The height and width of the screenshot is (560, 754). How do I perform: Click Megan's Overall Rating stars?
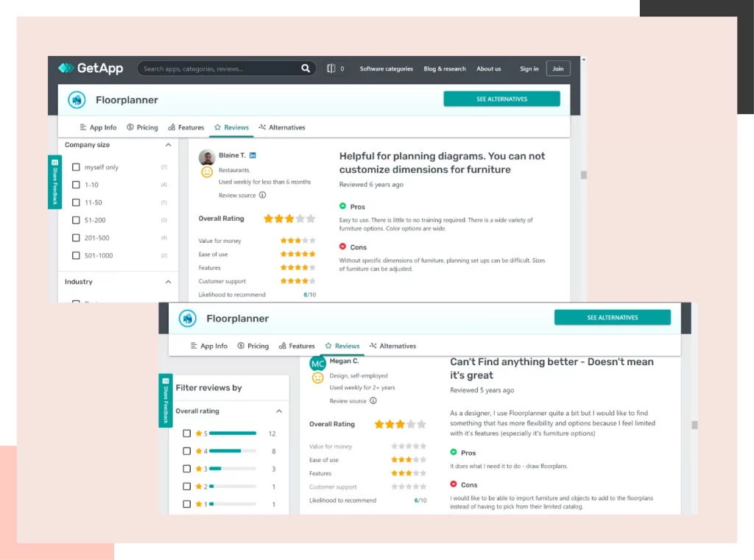400,424
